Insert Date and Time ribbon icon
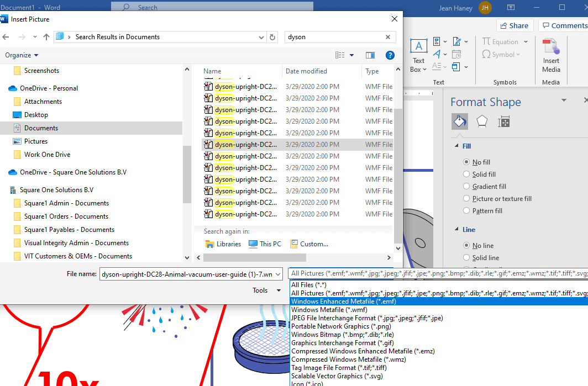The height and width of the screenshot is (386, 588). tap(456, 54)
